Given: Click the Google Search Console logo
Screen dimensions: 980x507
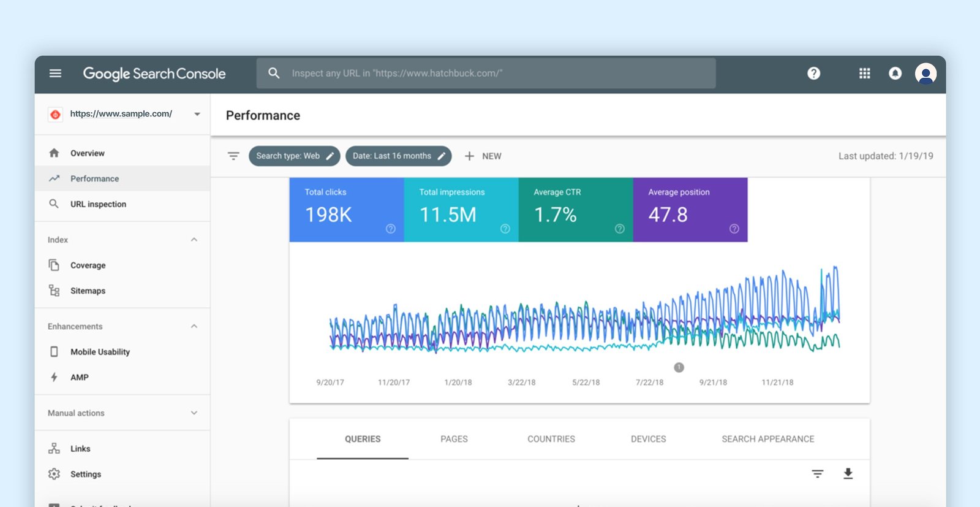Looking at the screenshot, I should 154,74.
